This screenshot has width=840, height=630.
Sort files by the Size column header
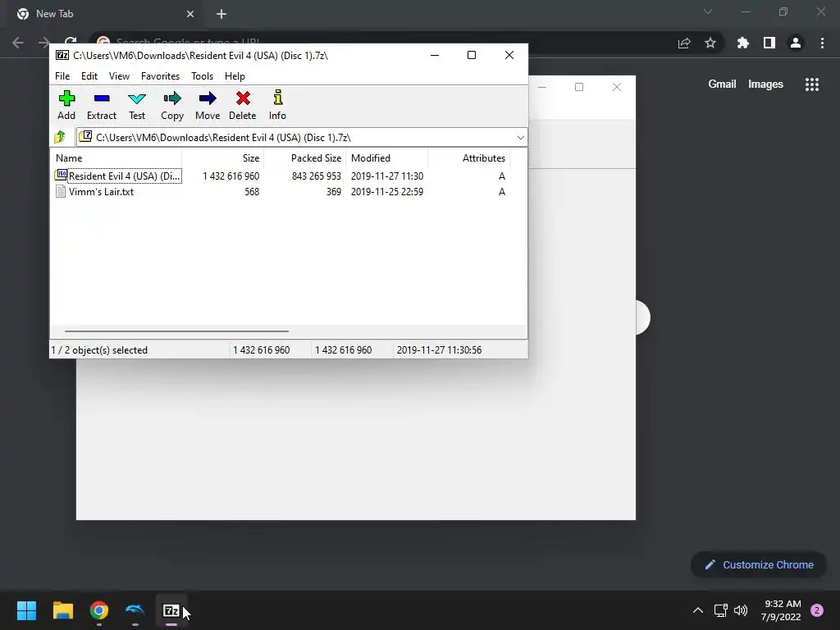pyautogui.click(x=223, y=158)
